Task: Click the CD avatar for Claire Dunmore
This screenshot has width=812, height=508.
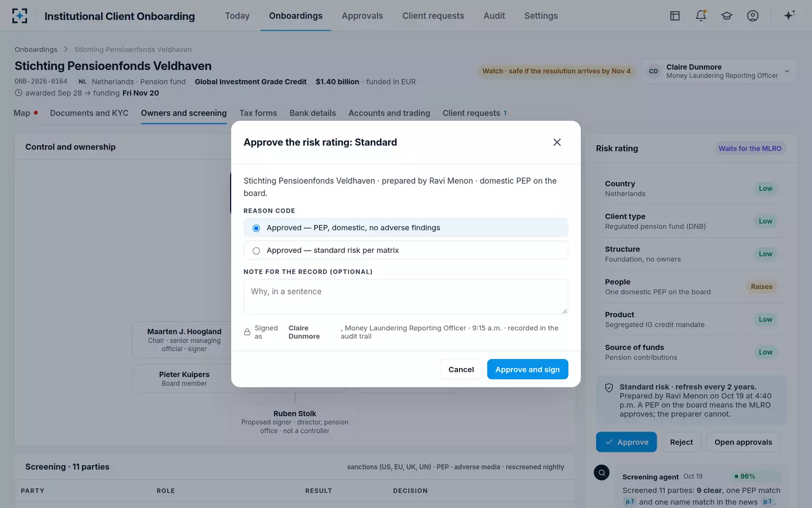Action: point(654,71)
